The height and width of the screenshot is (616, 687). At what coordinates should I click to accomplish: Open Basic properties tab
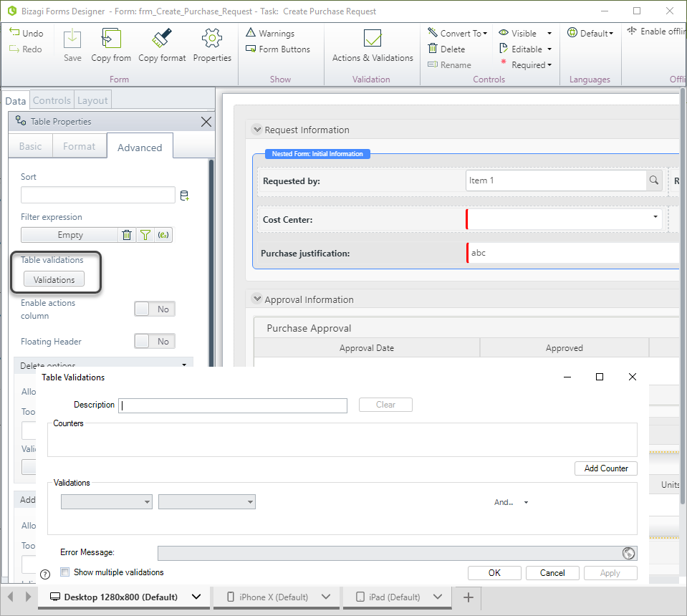tap(30, 146)
